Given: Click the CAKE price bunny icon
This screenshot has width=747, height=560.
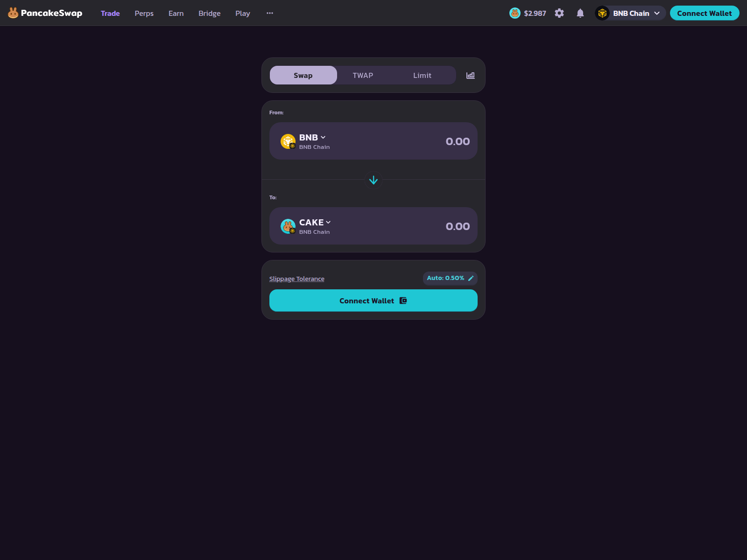Looking at the screenshot, I should coord(515,13).
